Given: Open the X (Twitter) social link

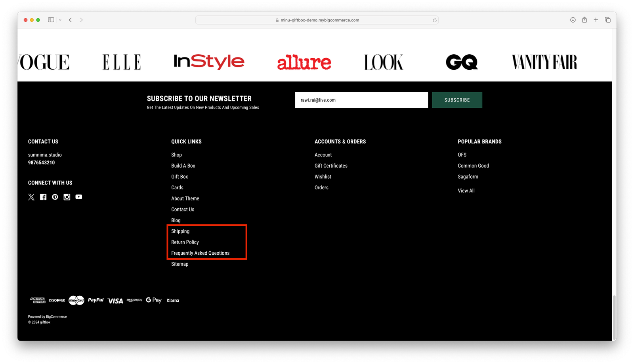Looking at the screenshot, I should click(x=31, y=197).
